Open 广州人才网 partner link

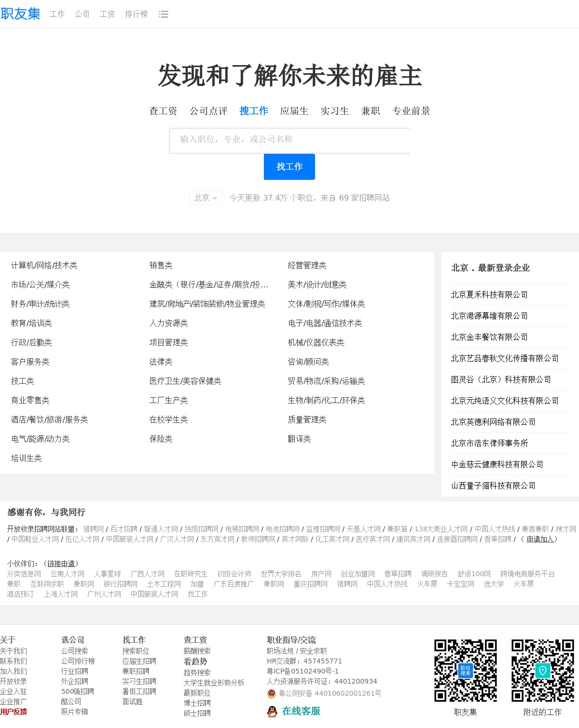click(x=104, y=594)
